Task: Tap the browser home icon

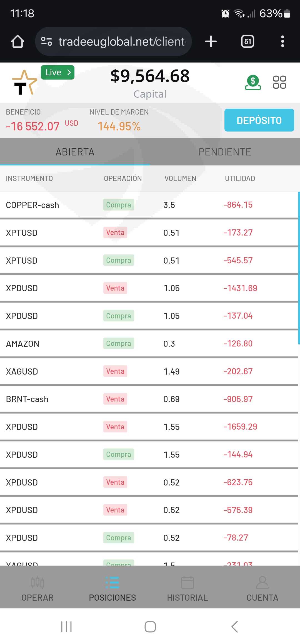Action: tap(17, 41)
